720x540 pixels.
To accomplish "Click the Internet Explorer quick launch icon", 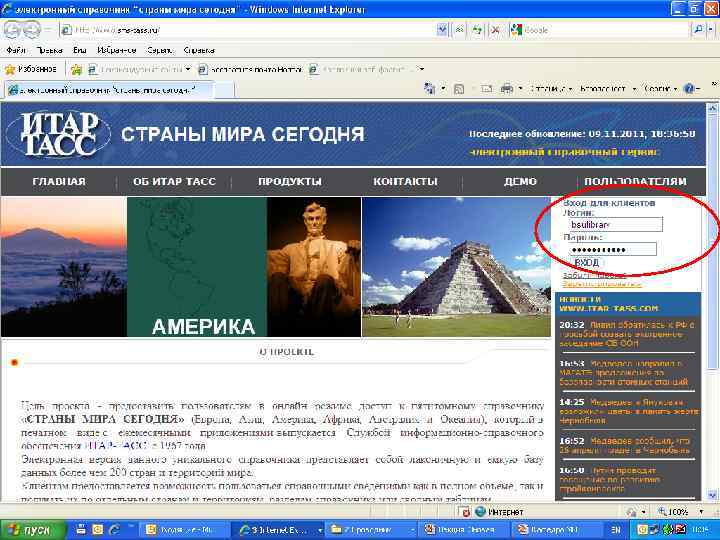I will click(x=114, y=530).
